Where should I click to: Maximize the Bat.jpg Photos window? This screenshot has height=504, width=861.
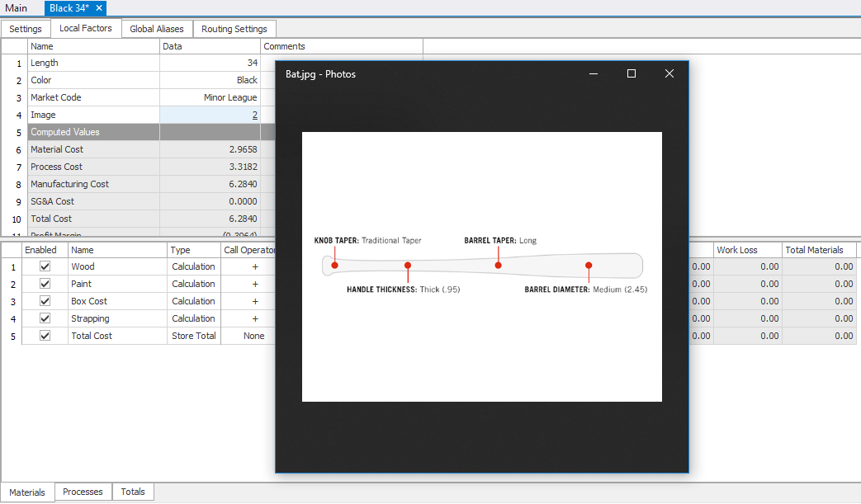[x=632, y=73]
